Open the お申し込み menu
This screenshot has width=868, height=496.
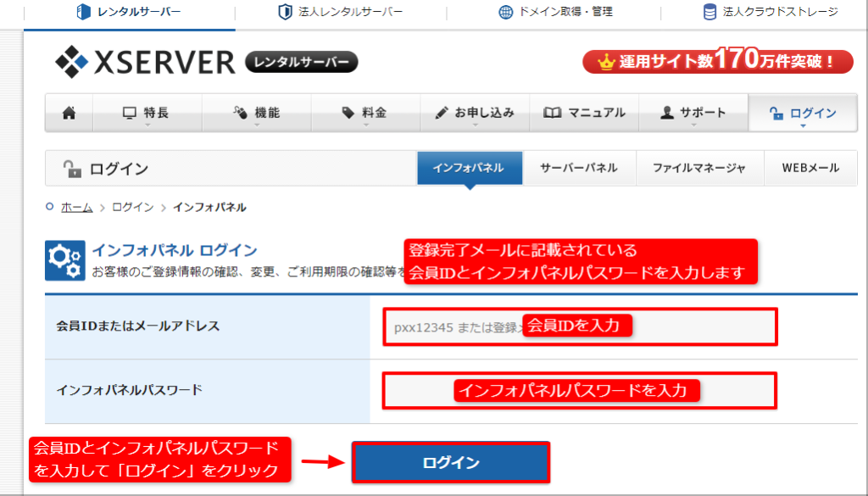pyautogui.click(x=475, y=113)
